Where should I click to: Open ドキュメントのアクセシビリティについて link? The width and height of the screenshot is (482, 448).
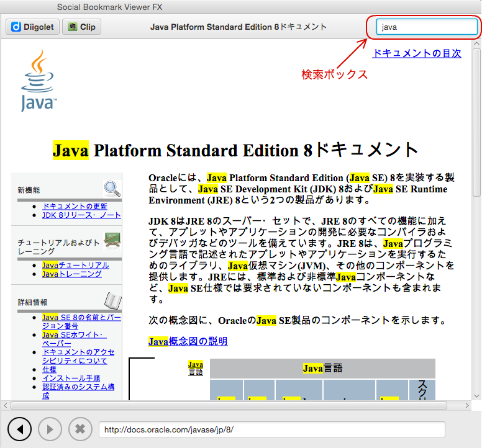pyautogui.click(x=78, y=356)
